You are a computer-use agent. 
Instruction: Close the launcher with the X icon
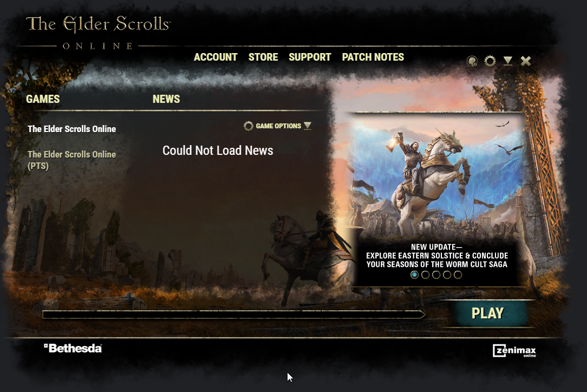(x=526, y=61)
